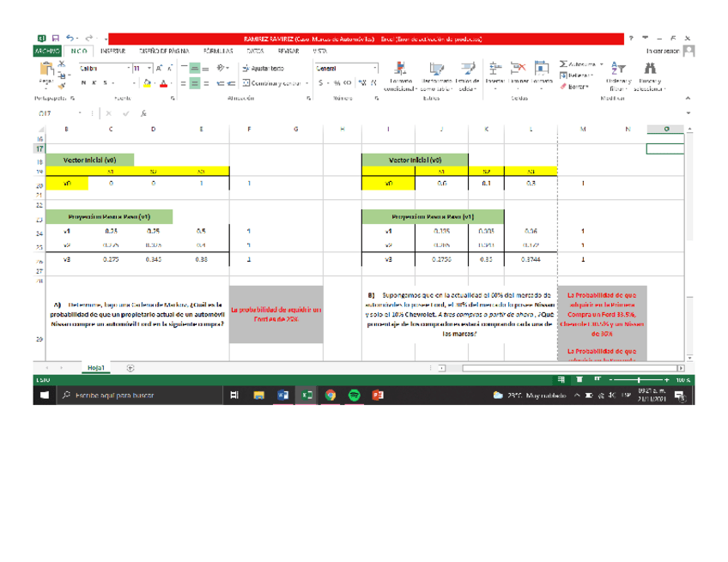The image size is (728, 562).
Task: Select the column O header
Action: [665, 129]
